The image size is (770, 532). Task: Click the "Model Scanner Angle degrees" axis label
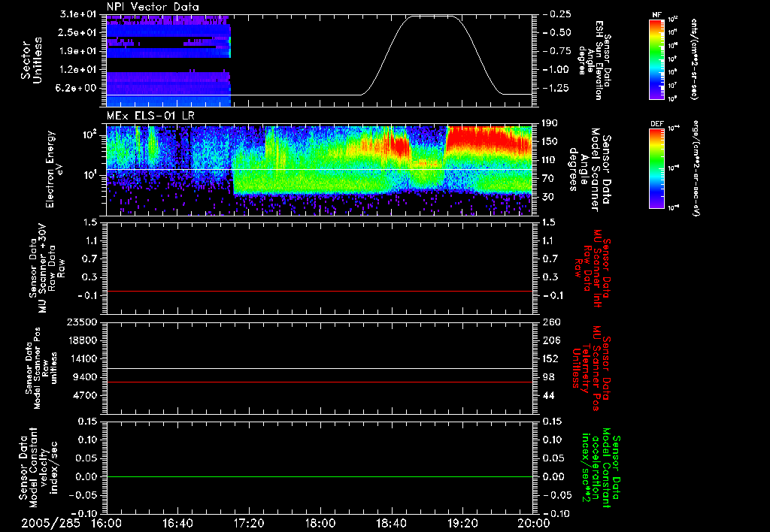[589, 170]
